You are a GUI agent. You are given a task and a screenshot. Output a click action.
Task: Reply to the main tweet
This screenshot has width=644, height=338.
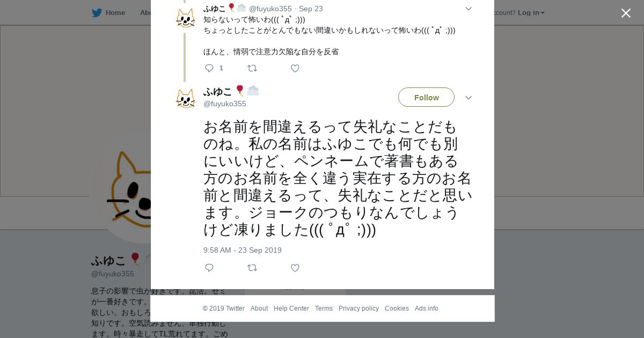pyautogui.click(x=209, y=268)
